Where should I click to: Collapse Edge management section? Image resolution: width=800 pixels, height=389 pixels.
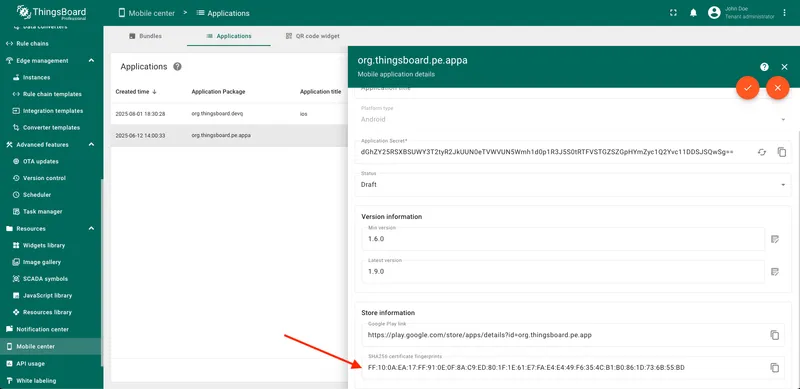coord(91,60)
